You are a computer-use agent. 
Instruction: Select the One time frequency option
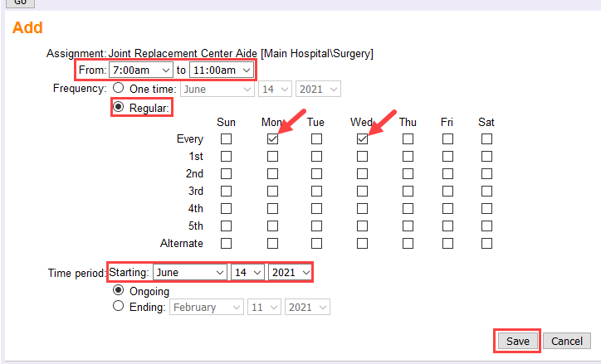[119, 89]
